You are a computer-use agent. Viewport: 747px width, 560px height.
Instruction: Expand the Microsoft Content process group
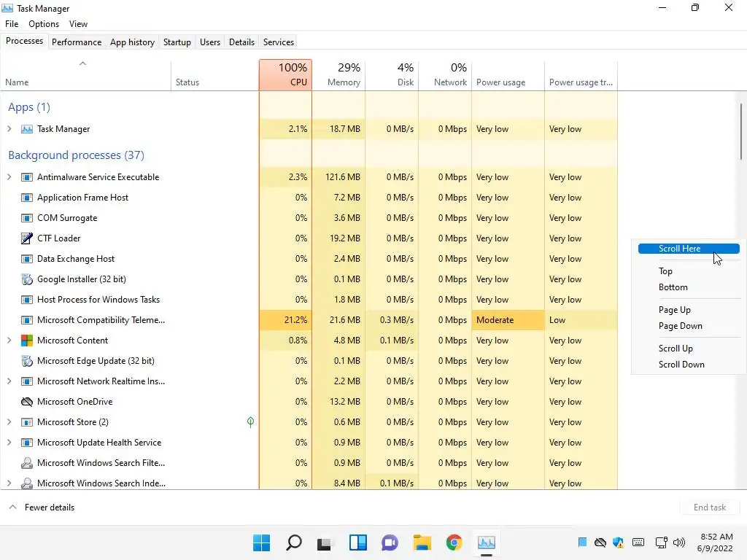(x=9, y=341)
